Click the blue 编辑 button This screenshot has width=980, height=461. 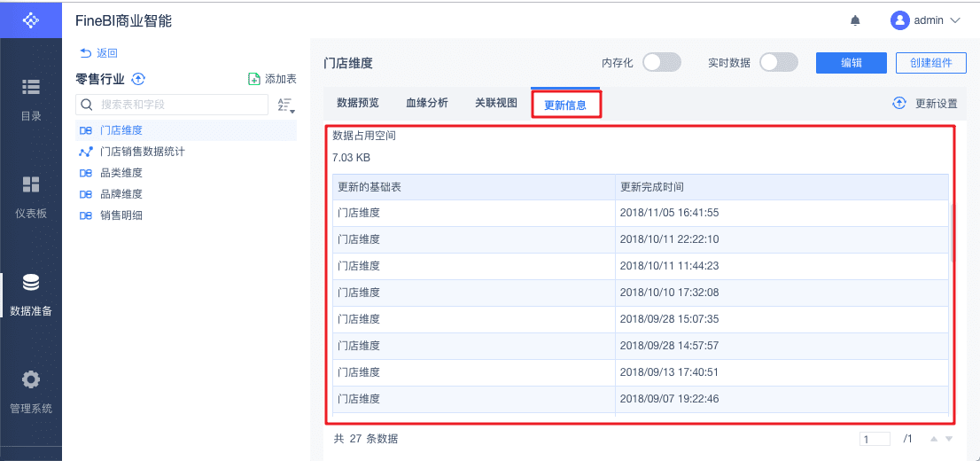pos(851,62)
